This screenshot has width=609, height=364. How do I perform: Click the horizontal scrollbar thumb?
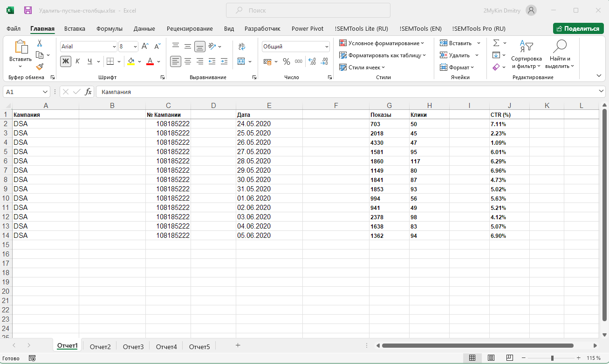click(x=478, y=345)
